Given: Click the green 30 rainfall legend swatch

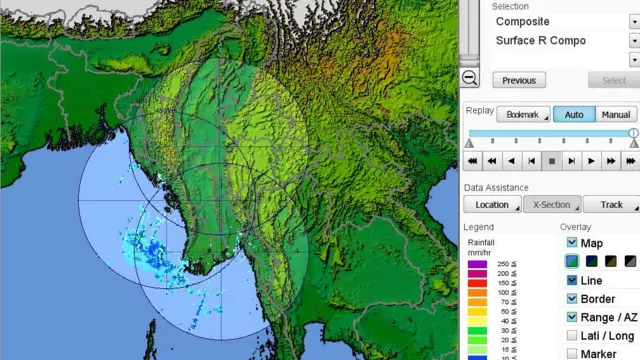Looking at the screenshot, I should coord(477,331).
